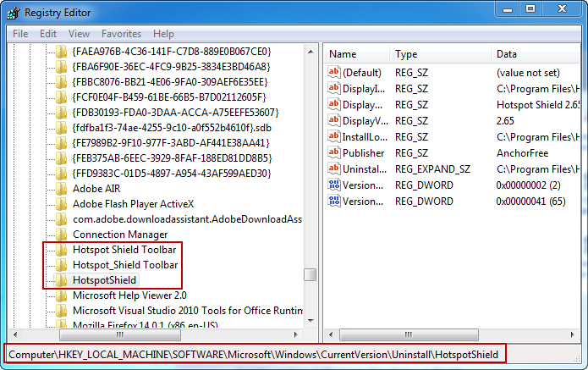Click values pane horizontal scroll right arrow

coord(573,334)
